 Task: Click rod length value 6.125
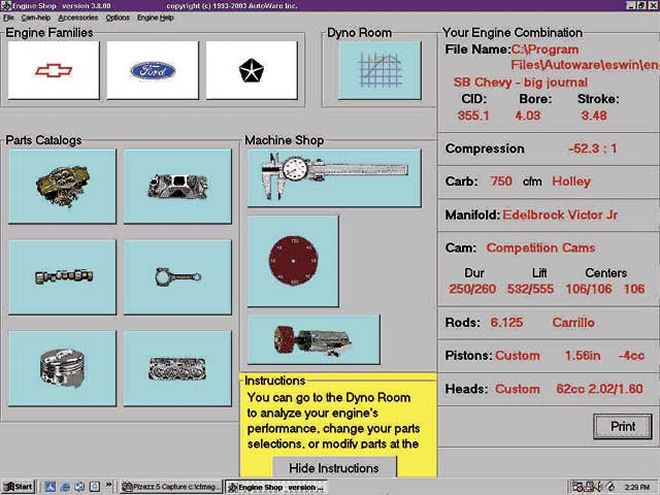coord(506,323)
